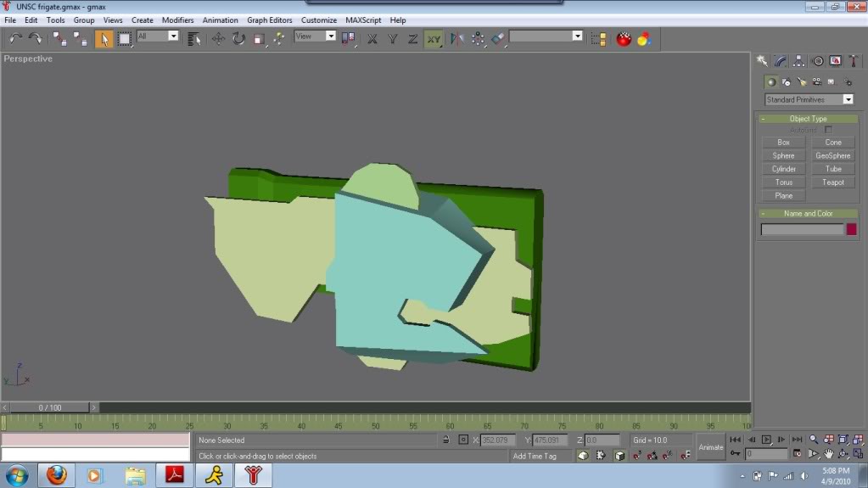Click the Plane object button
This screenshot has height=488, width=868.
coord(783,195)
